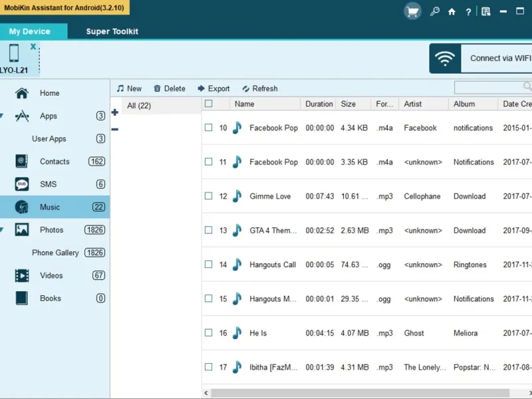Click the Contacts icon in sidebar
532x399 pixels.
tap(21, 162)
